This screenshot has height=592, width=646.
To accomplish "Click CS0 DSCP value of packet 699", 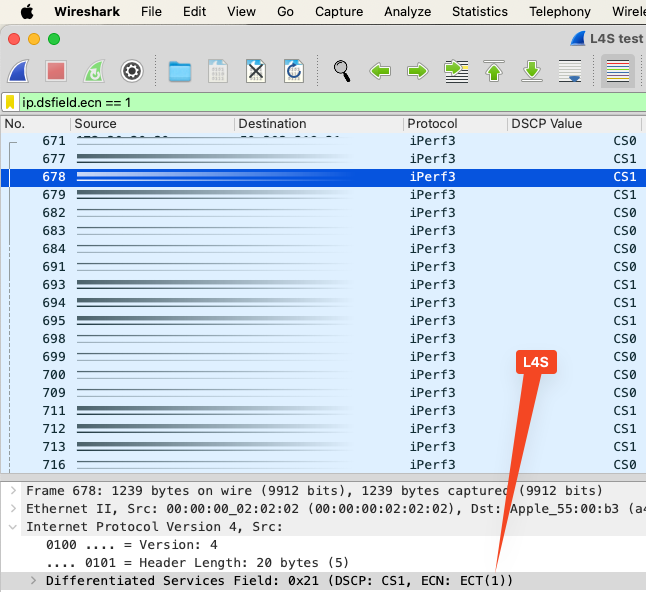I will pos(625,357).
